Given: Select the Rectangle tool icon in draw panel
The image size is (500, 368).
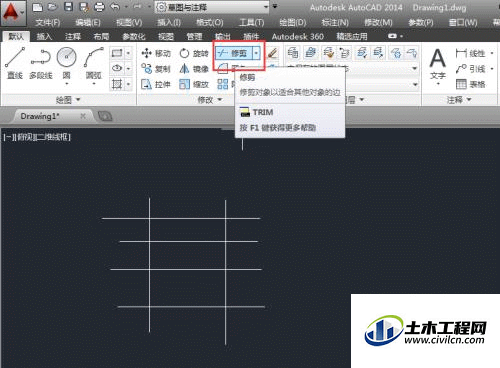Looking at the screenshot, I should pos(117,53).
